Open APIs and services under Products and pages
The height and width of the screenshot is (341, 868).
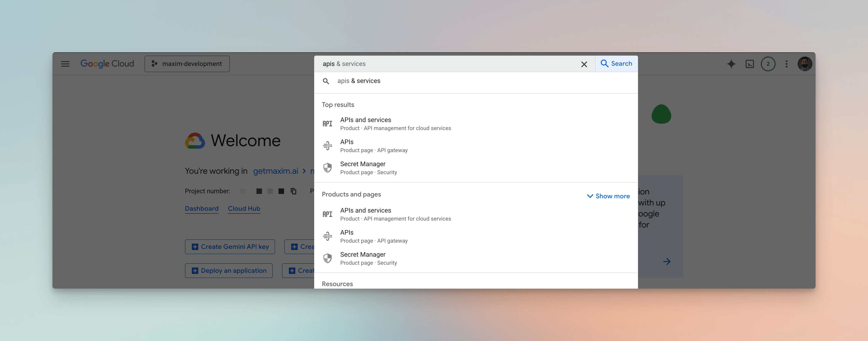coord(476,214)
